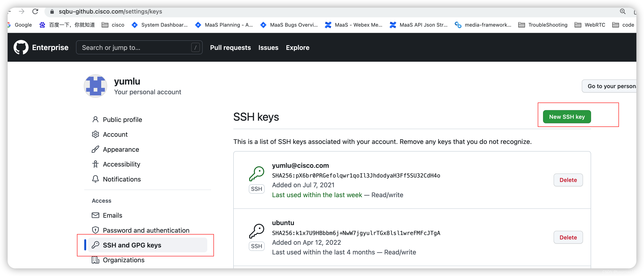Delete the yumlu@cisco.com SSH key

pyautogui.click(x=568, y=180)
